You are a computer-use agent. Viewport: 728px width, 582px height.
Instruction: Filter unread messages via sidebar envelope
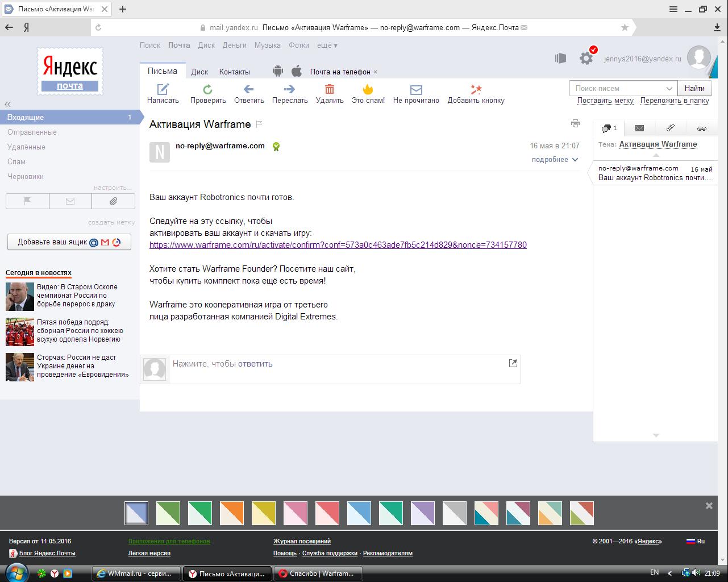tap(70, 201)
